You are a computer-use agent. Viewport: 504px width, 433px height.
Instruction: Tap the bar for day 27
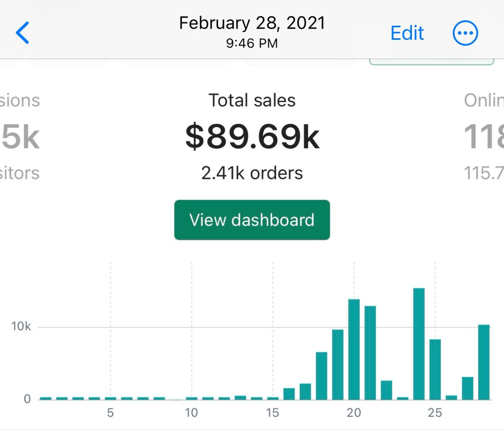[467, 388]
